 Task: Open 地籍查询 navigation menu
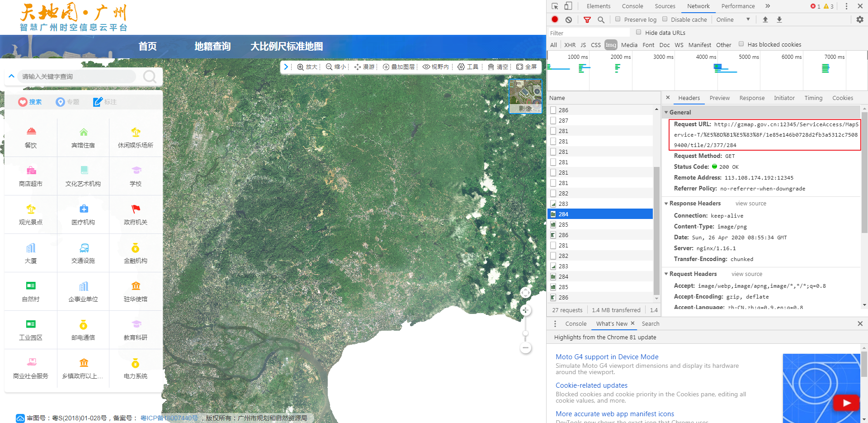coord(212,46)
